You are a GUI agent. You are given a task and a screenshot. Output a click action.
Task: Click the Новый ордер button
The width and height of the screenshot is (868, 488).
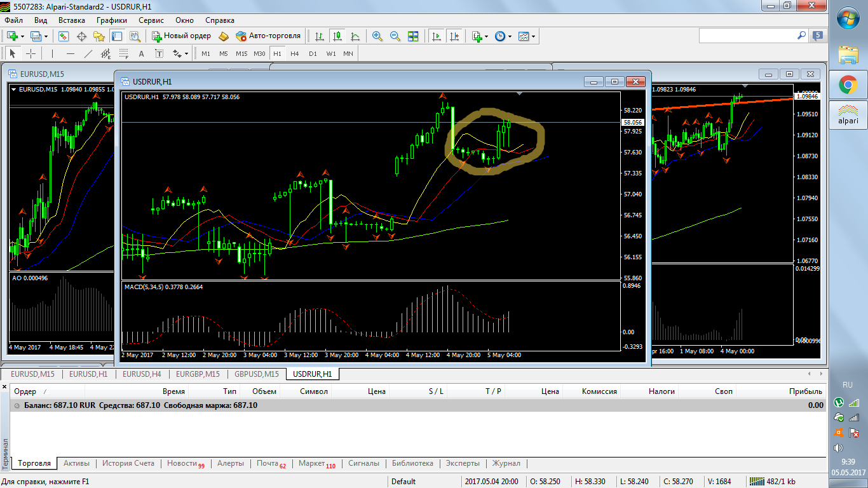(x=181, y=36)
